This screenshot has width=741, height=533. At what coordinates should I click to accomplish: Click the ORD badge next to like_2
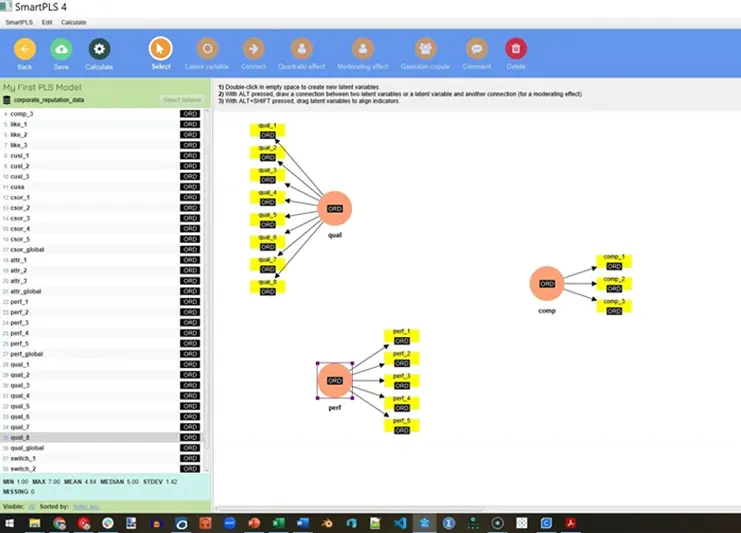click(190, 135)
